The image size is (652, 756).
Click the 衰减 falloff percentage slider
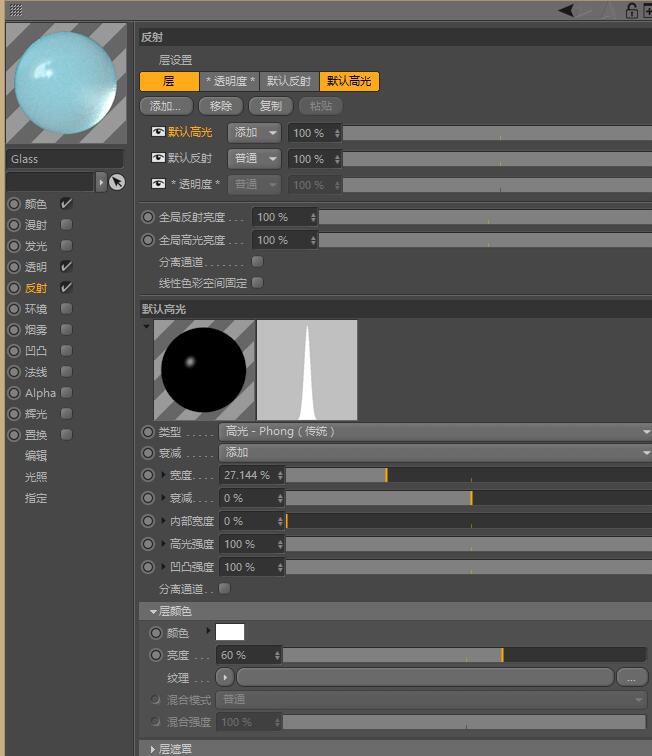click(x=469, y=498)
